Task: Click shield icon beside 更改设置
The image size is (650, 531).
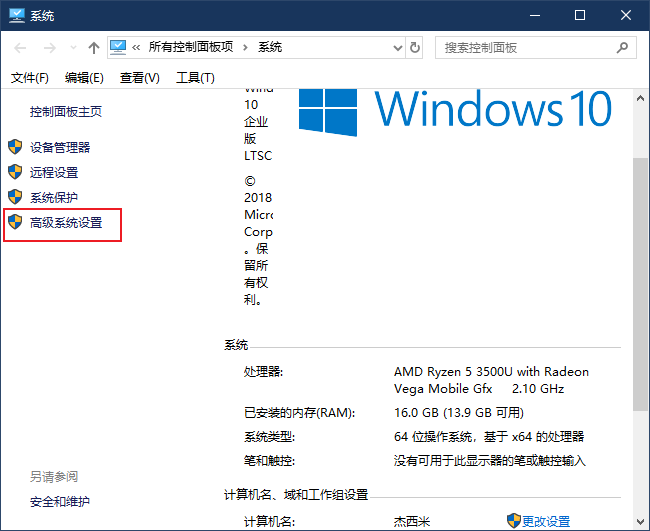Action: [514, 521]
